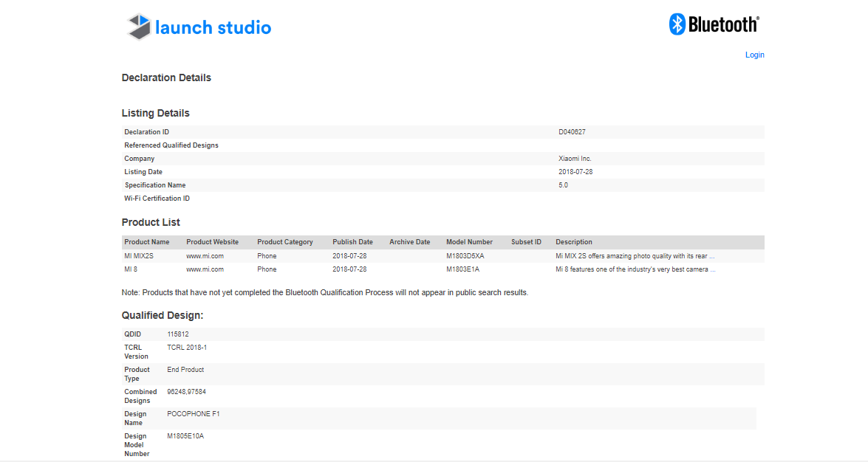868x462 pixels.
Task: Click the Qualified Design heading
Action: point(163,315)
